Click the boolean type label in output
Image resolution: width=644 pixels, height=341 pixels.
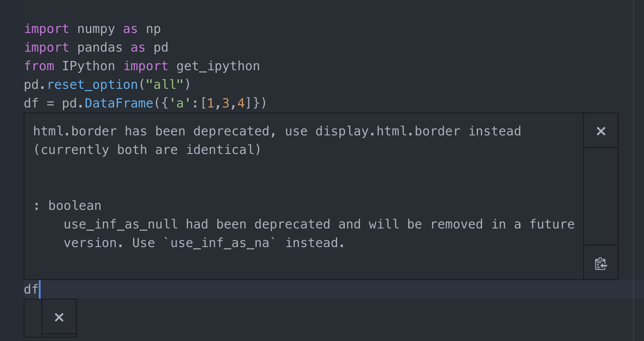(74, 205)
